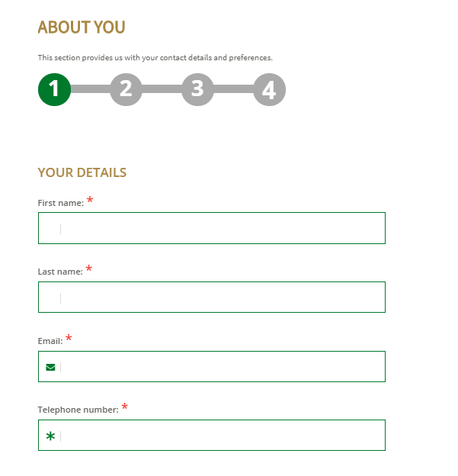Click the red required asterisk beside Email
458x476 pixels.
pyautogui.click(x=69, y=339)
